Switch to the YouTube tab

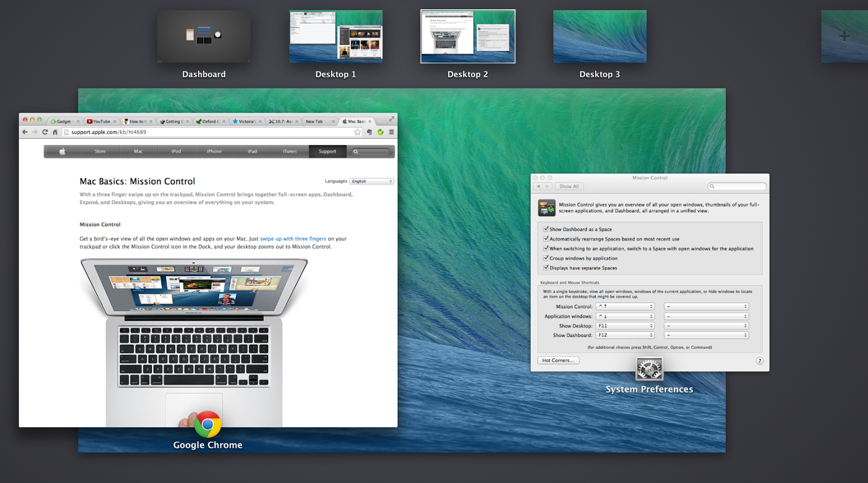tap(101, 121)
